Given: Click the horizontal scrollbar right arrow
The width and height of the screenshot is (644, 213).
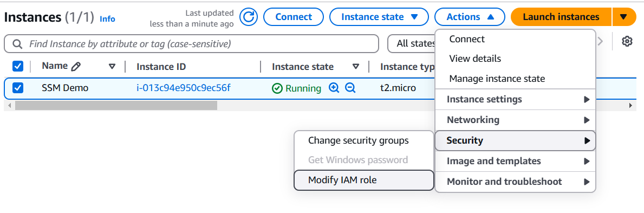Looking at the screenshot, I should (630, 105).
